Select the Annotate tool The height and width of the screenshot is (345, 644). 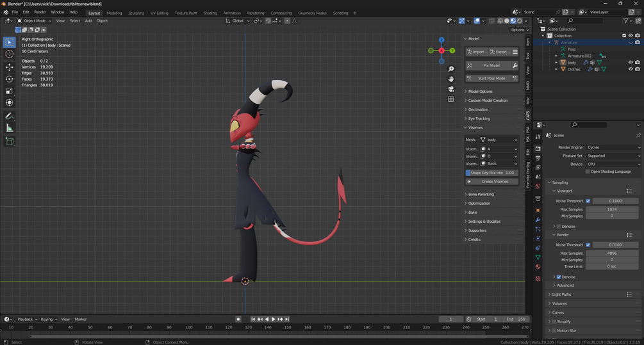tap(9, 116)
